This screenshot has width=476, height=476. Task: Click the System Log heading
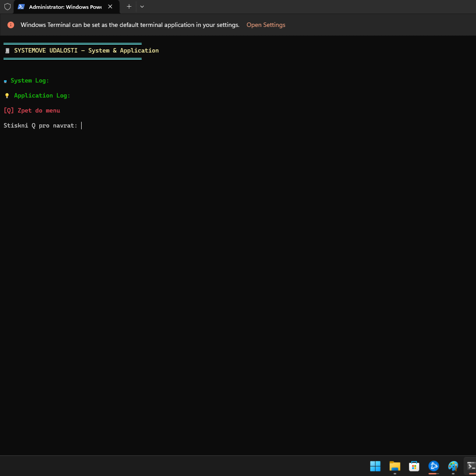[30, 81]
